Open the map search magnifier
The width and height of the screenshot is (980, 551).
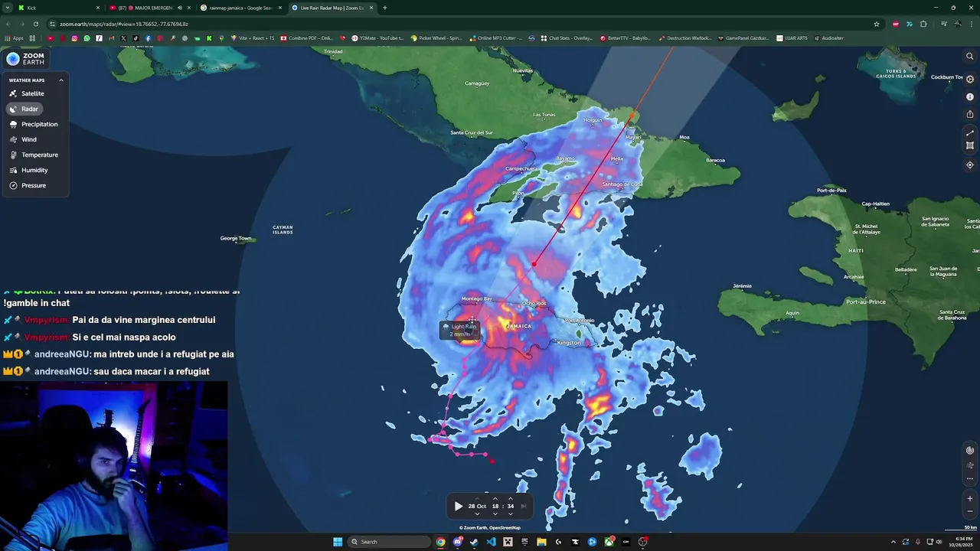tap(970, 56)
